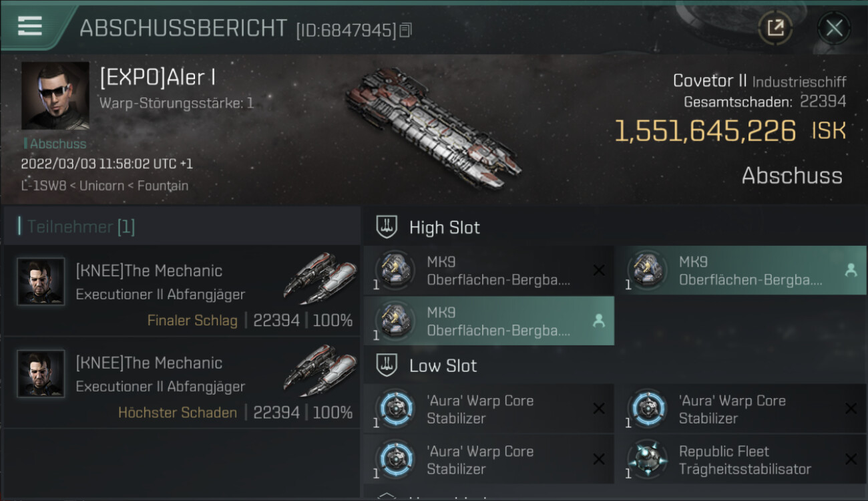Click the Abschuss label under the portrait
Viewport: 868px width, 501px height.
tap(56, 144)
